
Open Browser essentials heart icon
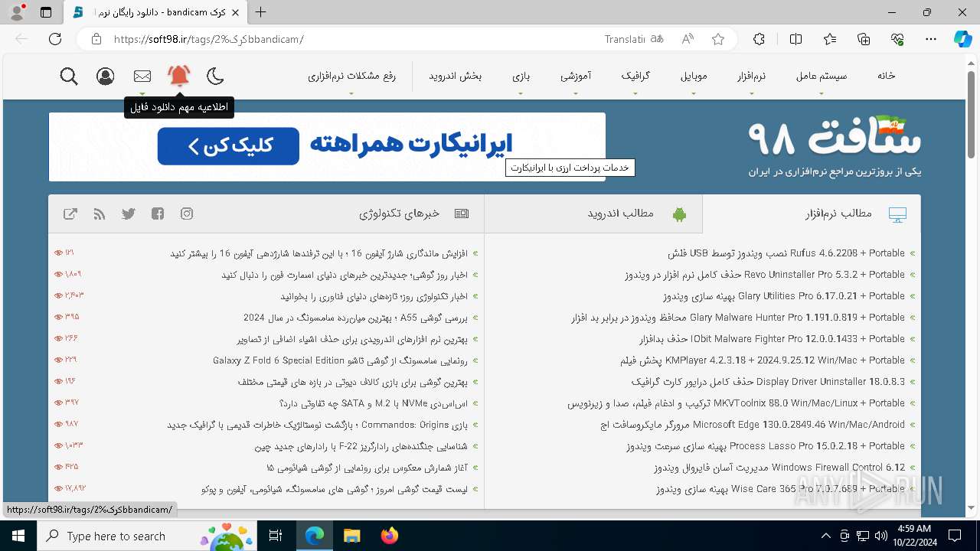click(897, 39)
